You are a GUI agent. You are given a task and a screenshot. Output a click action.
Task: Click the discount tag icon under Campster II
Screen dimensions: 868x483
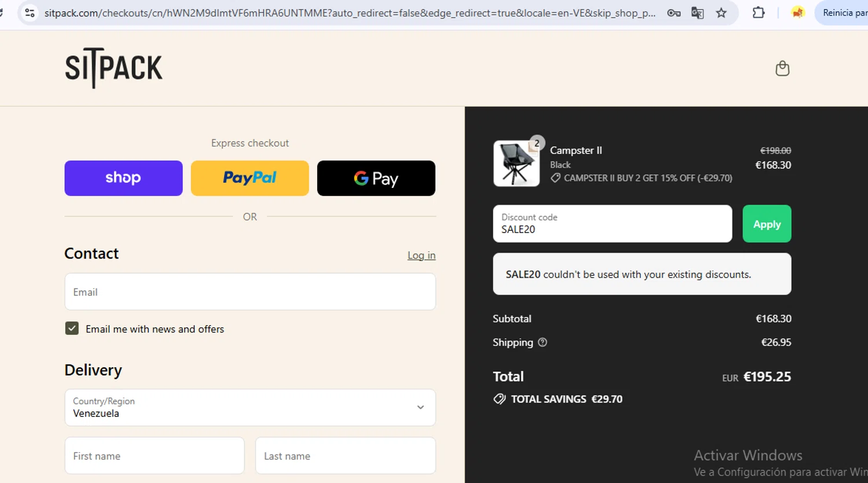(x=555, y=178)
